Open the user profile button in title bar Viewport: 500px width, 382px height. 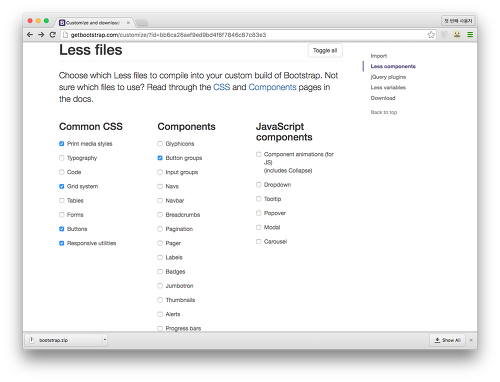(458, 21)
